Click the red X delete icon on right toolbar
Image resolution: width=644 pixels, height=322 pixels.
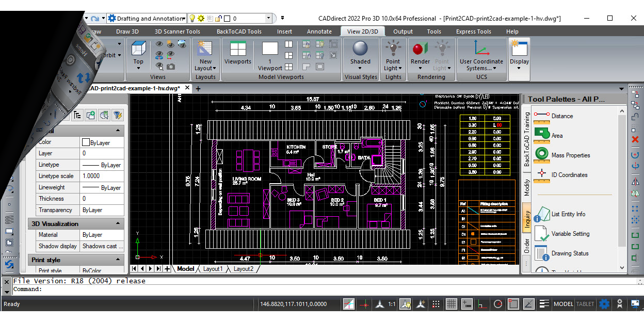tap(635, 139)
